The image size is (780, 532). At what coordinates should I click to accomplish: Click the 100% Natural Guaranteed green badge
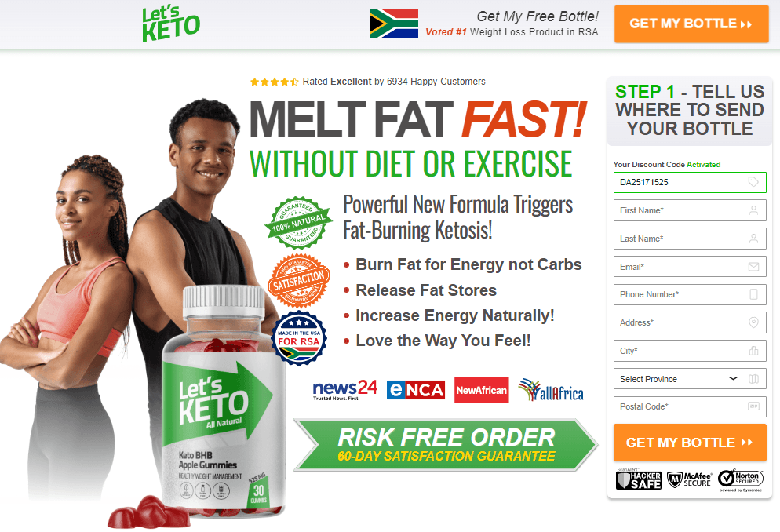coord(298,223)
